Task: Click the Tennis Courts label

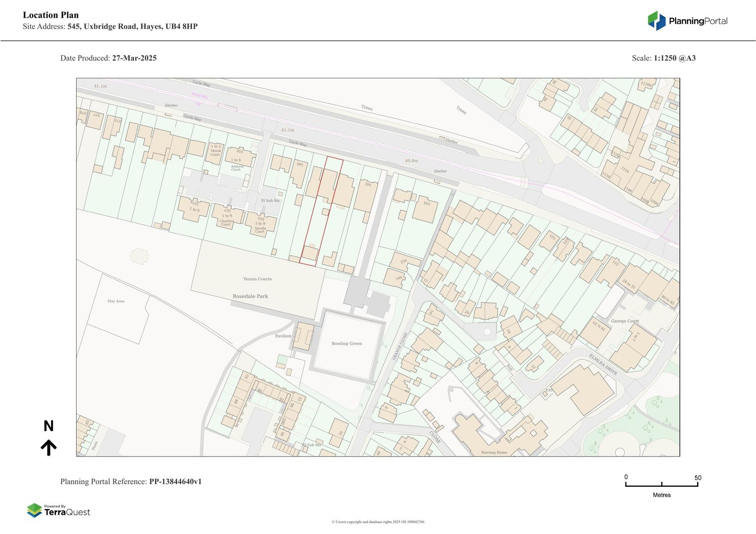Action: pyautogui.click(x=258, y=279)
